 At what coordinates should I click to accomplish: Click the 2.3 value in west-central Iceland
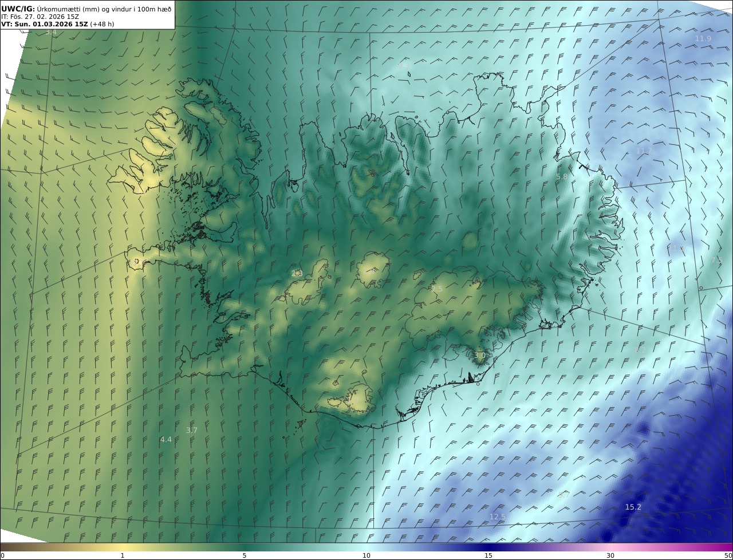pos(297,274)
